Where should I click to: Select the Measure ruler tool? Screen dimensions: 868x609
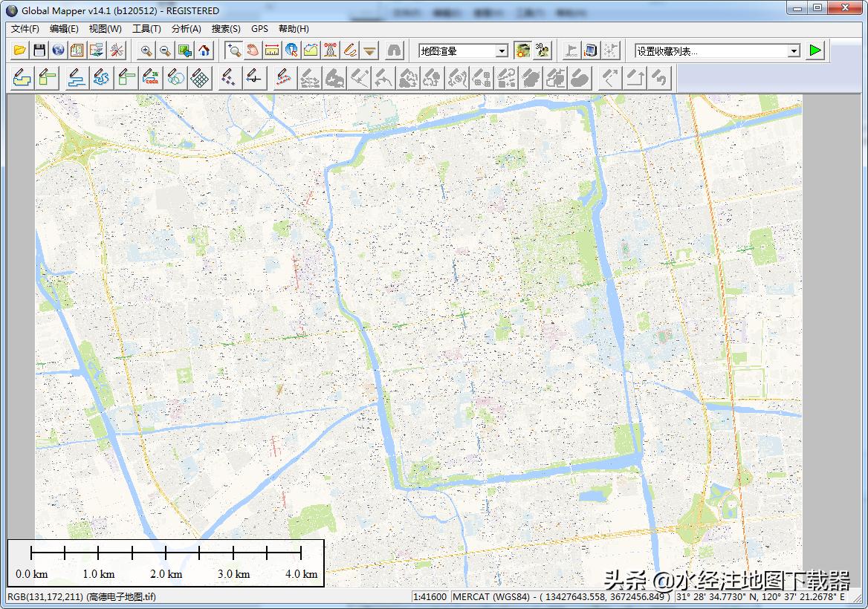[x=272, y=51]
